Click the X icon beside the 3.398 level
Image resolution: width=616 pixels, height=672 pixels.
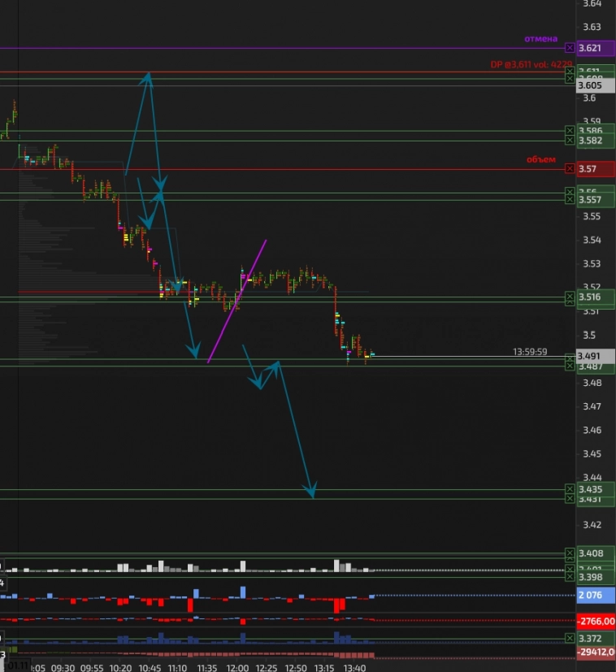[x=570, y=577]
